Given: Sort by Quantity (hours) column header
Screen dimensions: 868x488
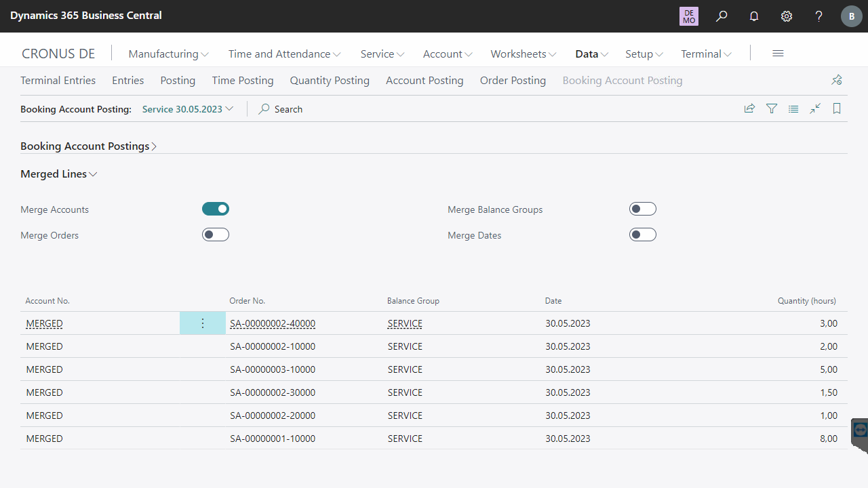Looking at the screenshot, I should [x=807, y=300].
